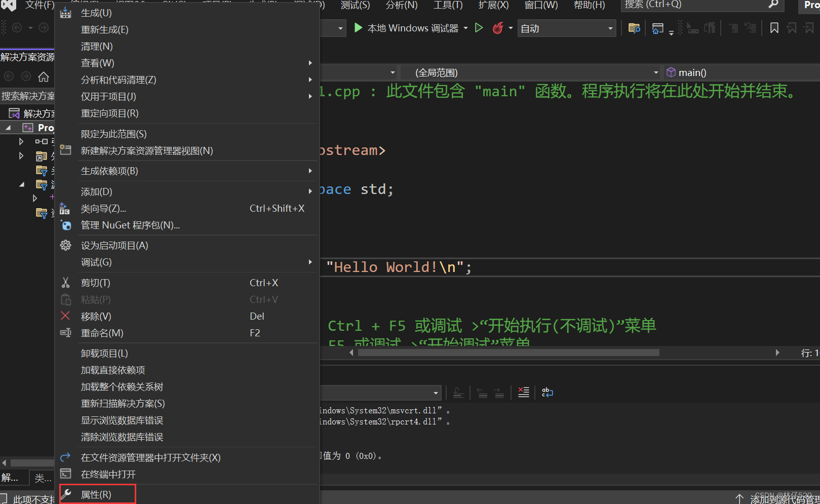Collapse the Pro project tree node

point(8,128)
